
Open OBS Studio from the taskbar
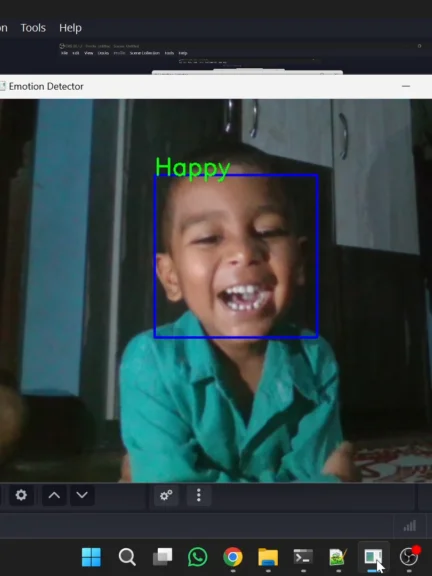[408, 557]
